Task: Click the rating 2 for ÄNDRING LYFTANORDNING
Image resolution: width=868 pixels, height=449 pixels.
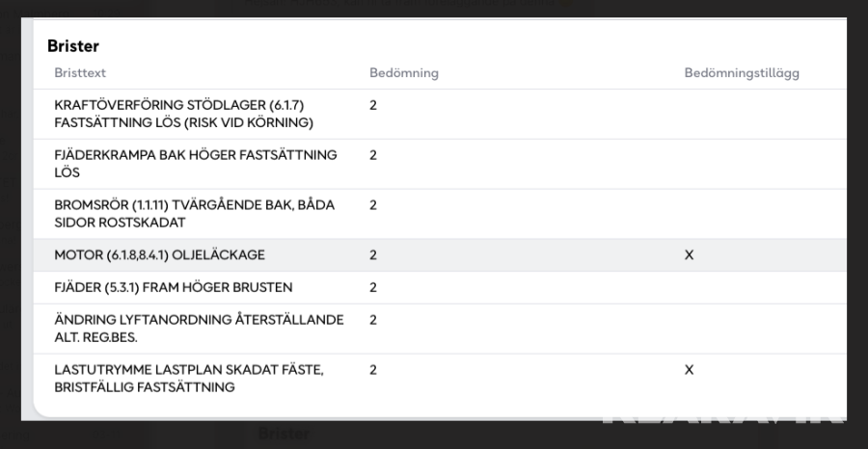Action: (x=373, y=320)
